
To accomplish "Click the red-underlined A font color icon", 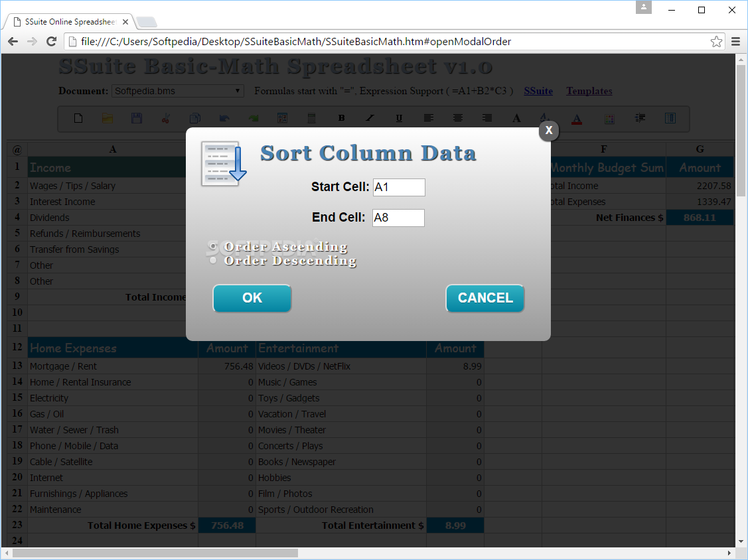I will click(x=577, y=119).
